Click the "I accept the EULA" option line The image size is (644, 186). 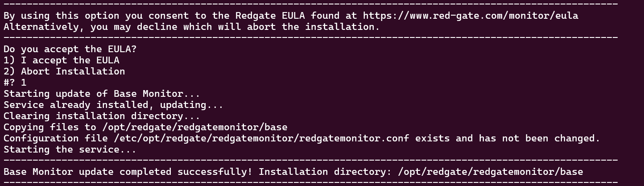[61, 60]
